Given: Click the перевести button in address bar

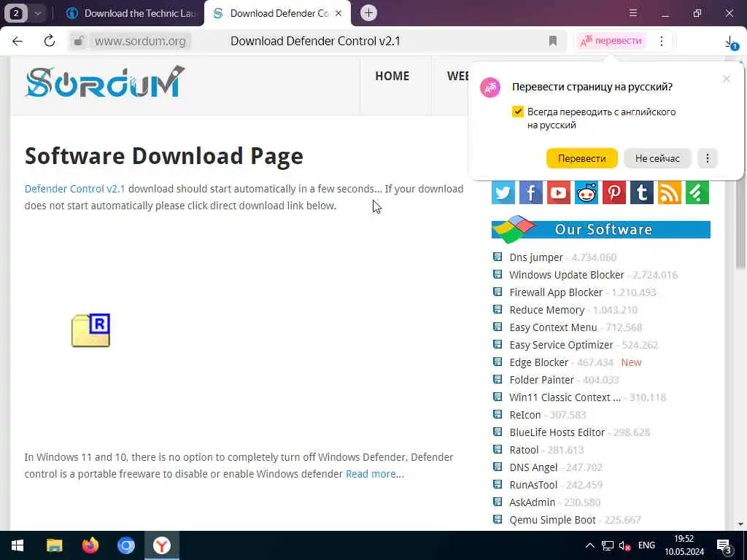Looking at the screenshot, I should pos(611,41).
